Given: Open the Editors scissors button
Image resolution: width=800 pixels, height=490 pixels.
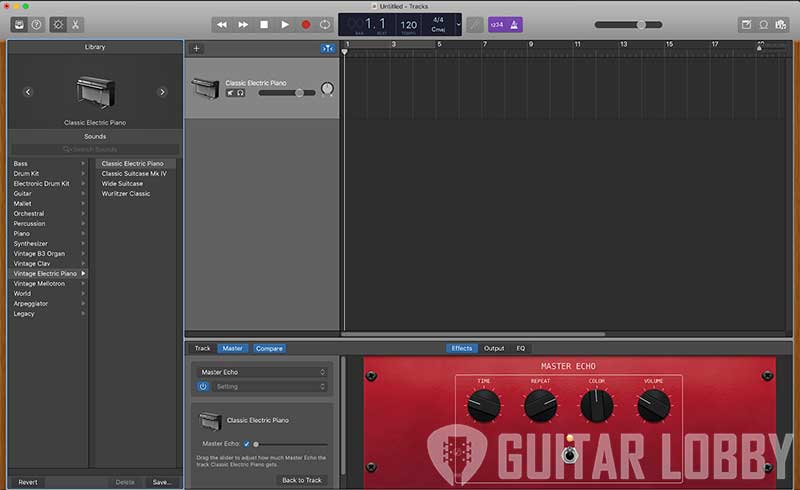Looking at the screenshot, I should (76, 24).
